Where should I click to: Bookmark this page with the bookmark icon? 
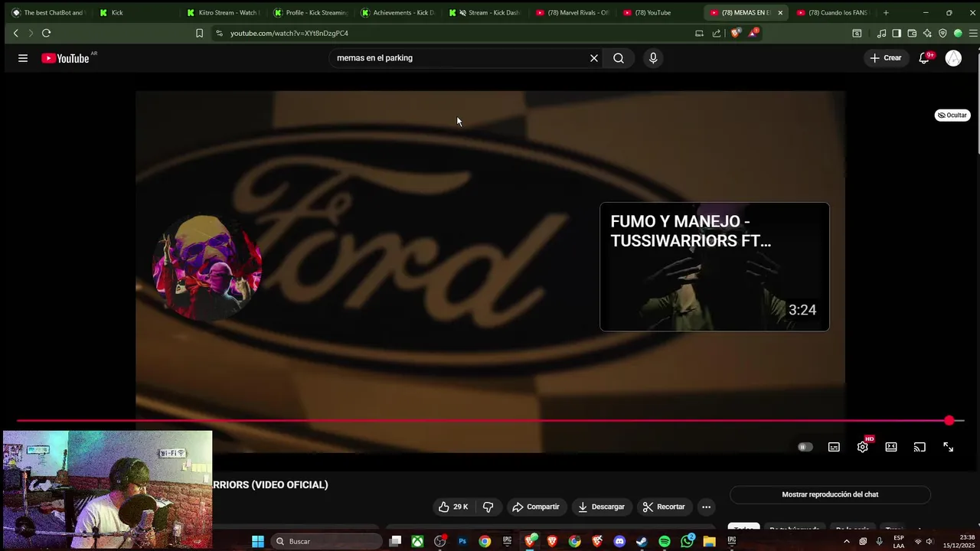click(x=199, y=33)
